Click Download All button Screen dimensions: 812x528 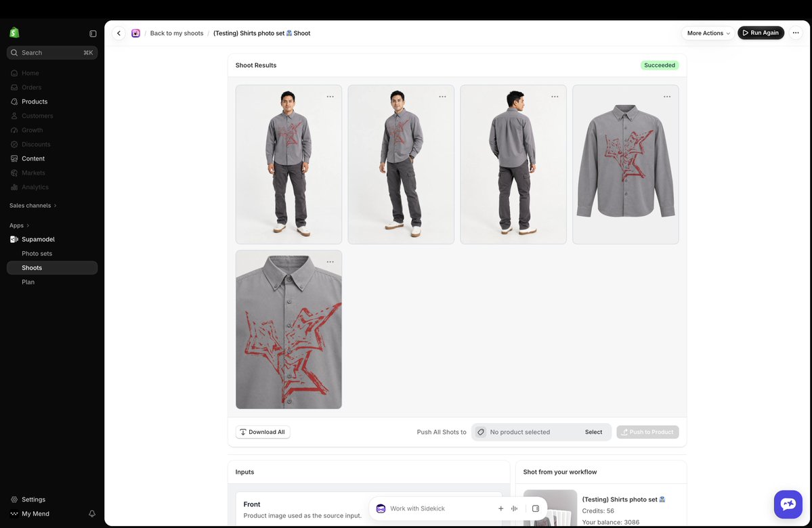coord(263,432)
